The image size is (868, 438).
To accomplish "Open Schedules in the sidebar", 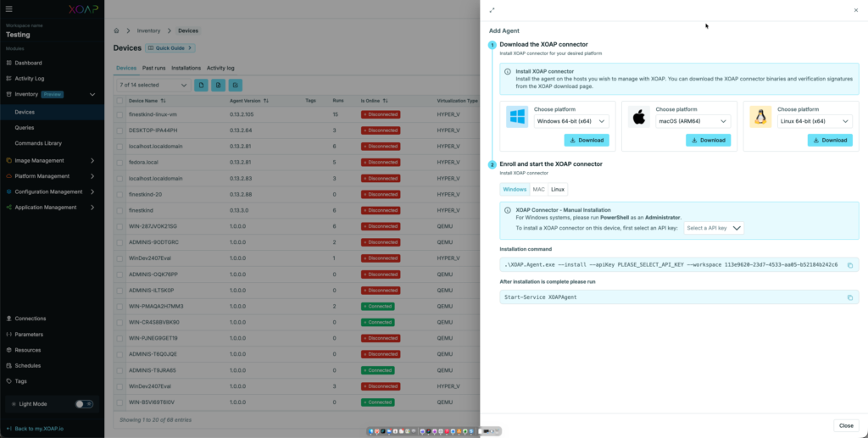I will pos(27,365).
